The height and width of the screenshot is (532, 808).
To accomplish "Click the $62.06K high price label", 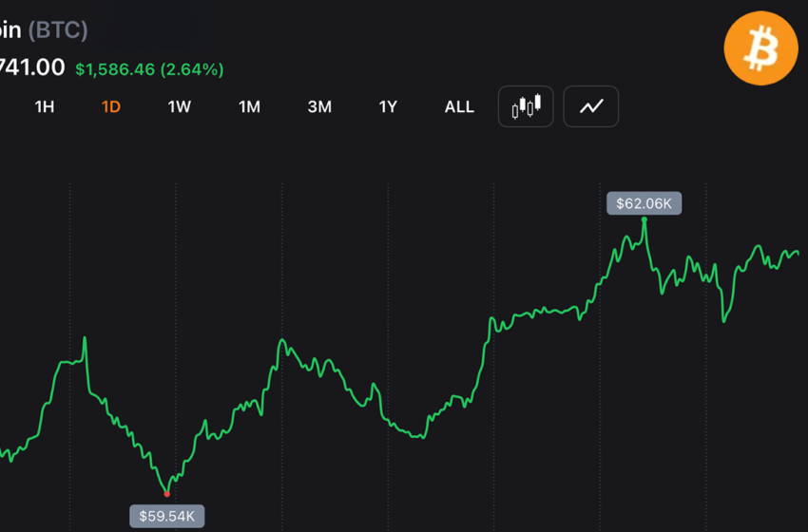I will [x=644, y=203].
